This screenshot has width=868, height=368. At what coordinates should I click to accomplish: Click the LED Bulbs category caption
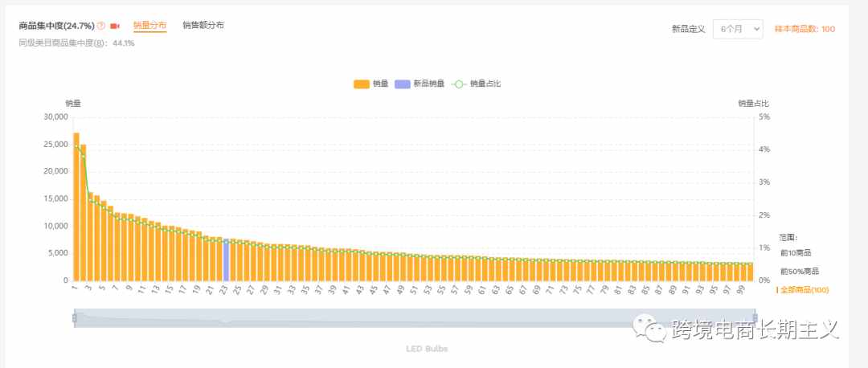point(427,349)
